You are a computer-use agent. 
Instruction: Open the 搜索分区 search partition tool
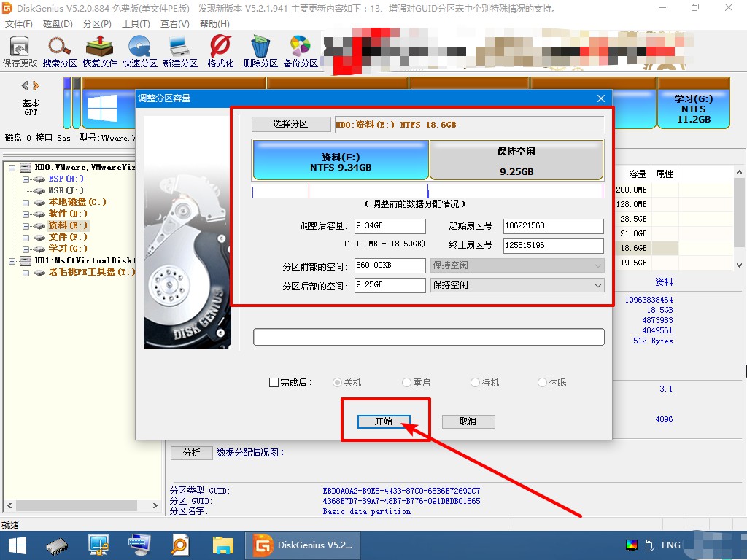[x=60, y=52]
